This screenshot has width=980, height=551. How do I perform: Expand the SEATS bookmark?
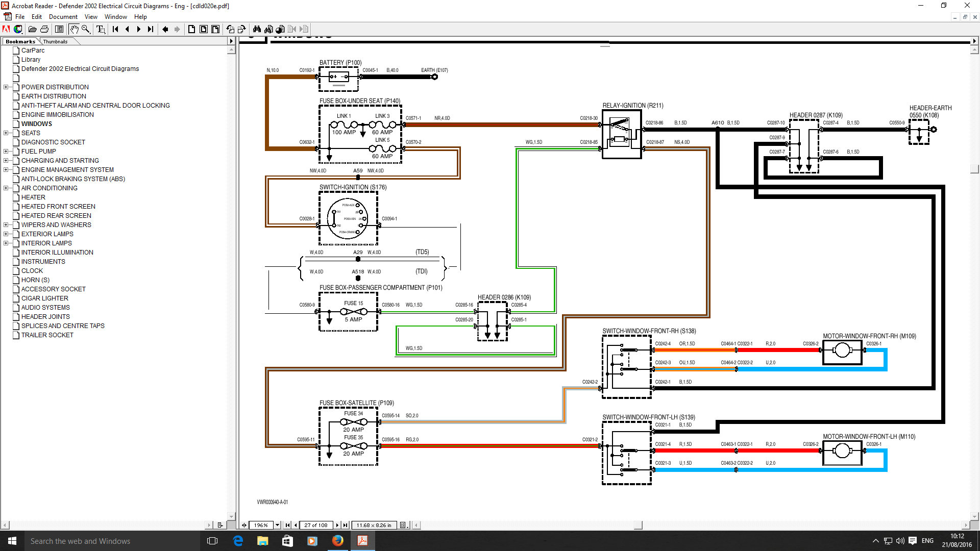click(x=6, y=133)
